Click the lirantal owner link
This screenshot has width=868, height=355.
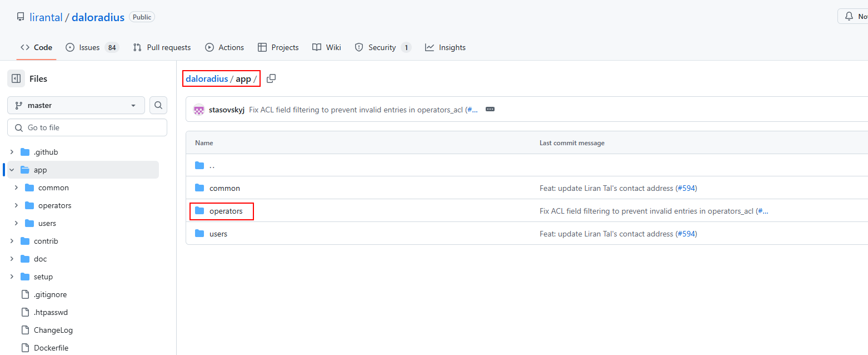coord(46,17)
